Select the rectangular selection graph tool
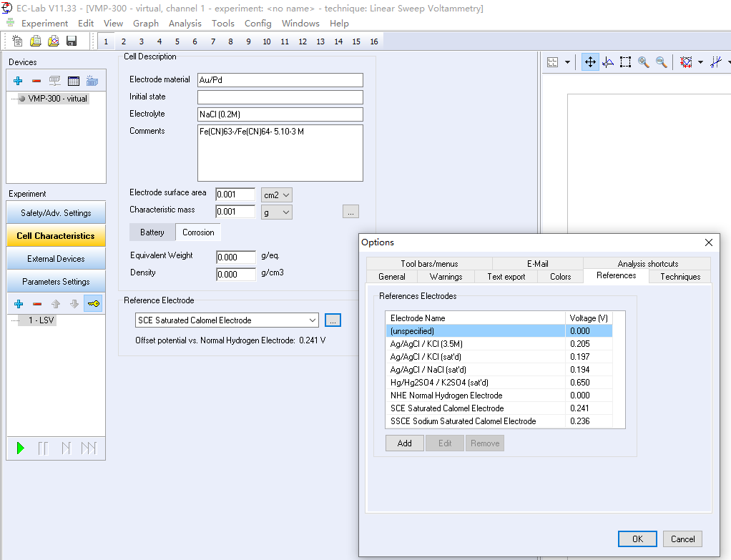731x560 pixels. coord(625,62)
